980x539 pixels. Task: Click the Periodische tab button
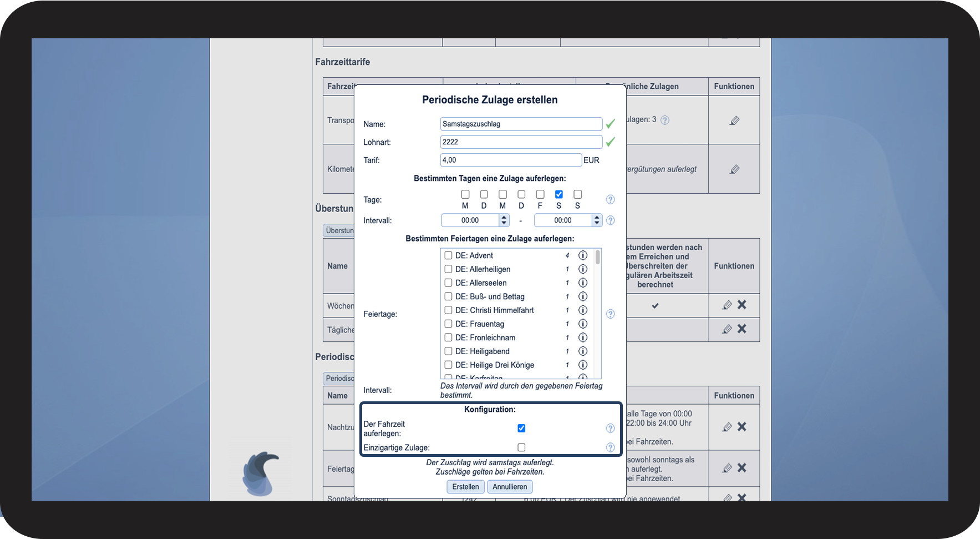pos(339,379)
